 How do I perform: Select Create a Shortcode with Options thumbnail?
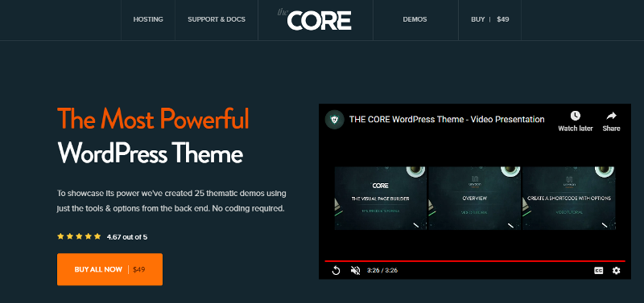click(x=569, y=198)
